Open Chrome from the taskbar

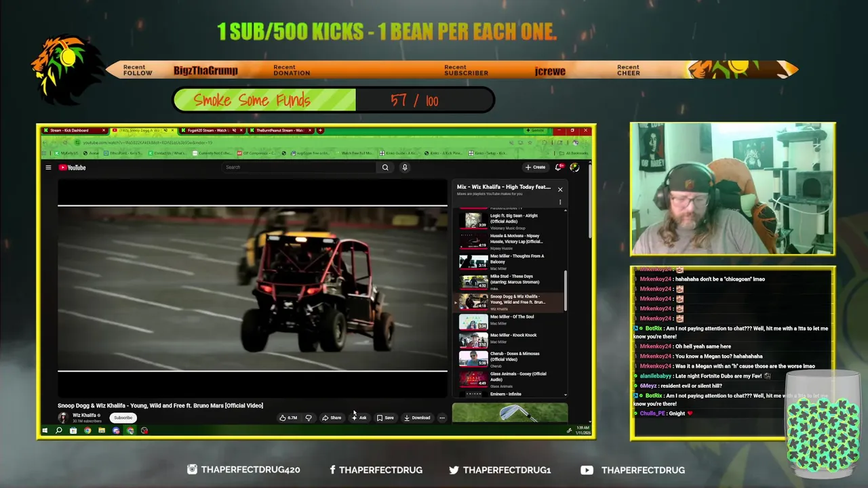coord(87,430)
